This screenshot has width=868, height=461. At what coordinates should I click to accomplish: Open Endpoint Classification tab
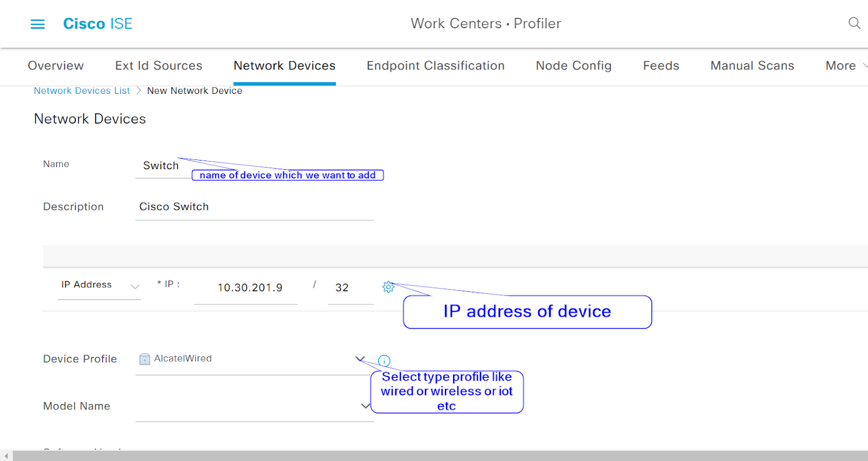pyautogui.click(x=436, y=66)
